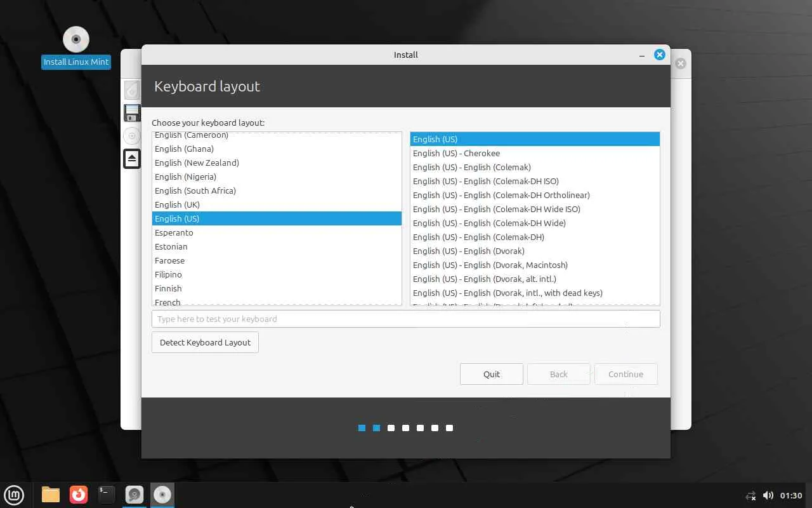Screen dimensions: 812x508
Task: Choose English (US) - English (Colemak) variant
Action: (x=535, y=167)
